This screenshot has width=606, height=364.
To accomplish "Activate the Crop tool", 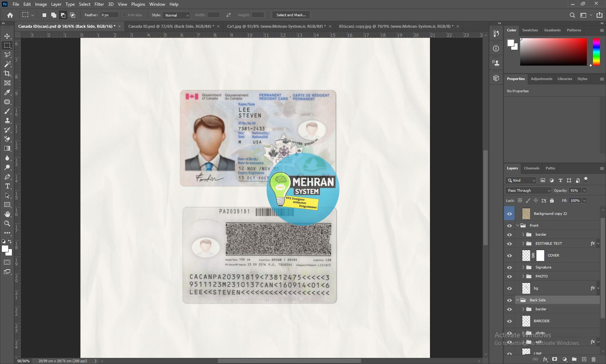I will [x=7, y=74].
